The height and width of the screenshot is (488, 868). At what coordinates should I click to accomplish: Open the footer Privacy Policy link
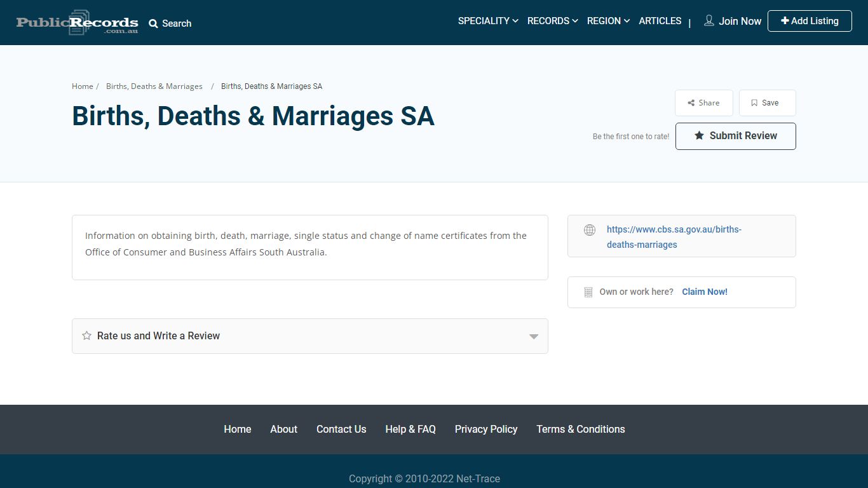pyautogui.click(x=486, y=430)
